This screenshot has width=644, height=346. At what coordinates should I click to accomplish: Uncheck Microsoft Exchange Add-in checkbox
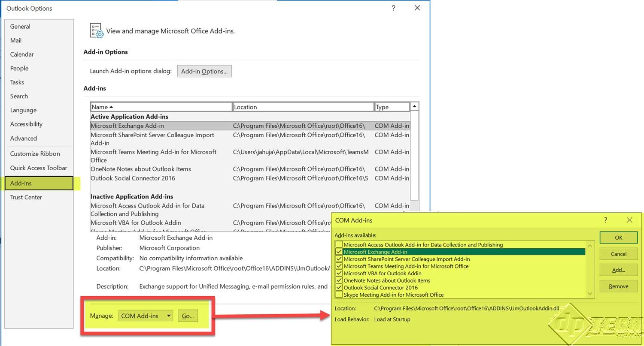coord(339,252)
